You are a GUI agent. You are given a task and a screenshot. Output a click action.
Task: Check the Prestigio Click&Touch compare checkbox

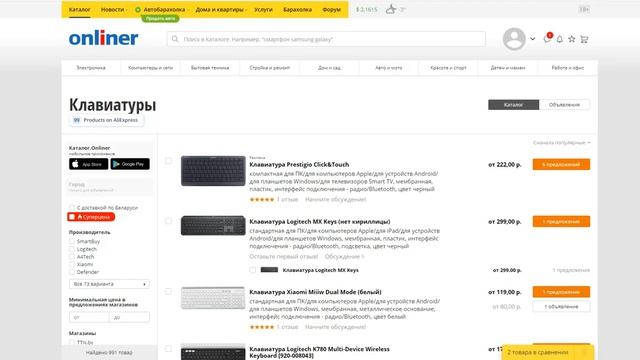(168, 161)
